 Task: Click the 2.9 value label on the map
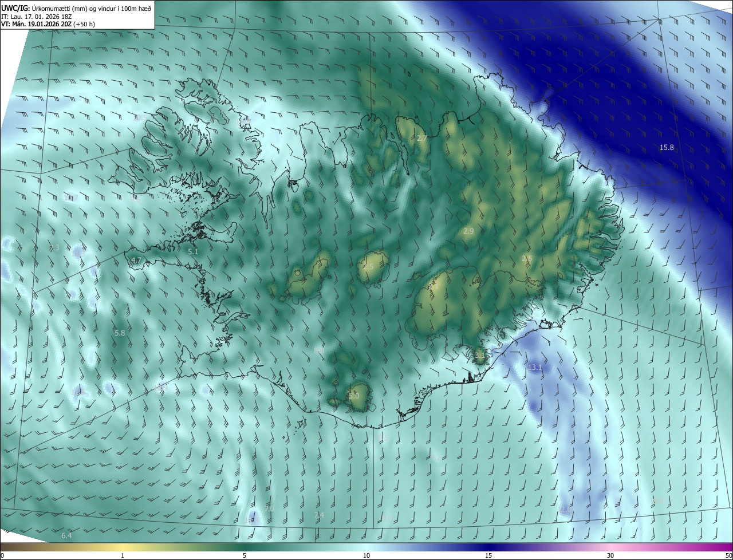coord(468,231)
